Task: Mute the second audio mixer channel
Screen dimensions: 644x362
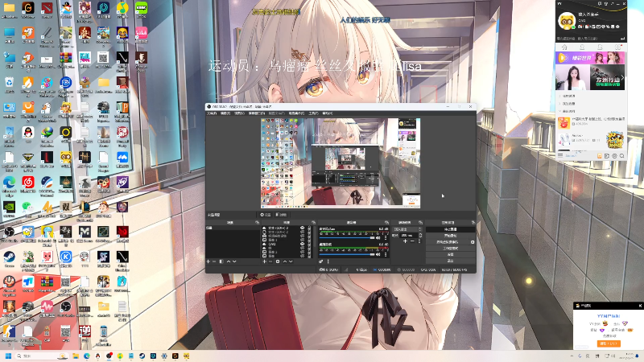Action: pyautogui.click(x=378, y=254)
